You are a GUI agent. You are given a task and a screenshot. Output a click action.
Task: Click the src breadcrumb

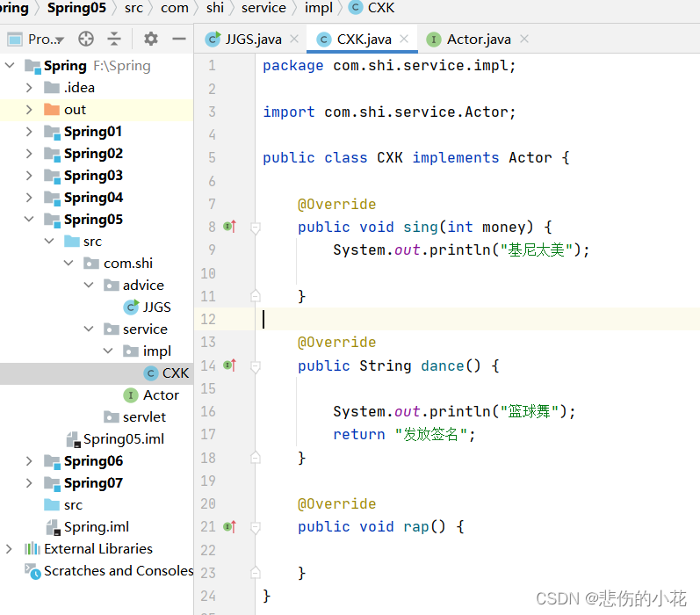(134, 8)
